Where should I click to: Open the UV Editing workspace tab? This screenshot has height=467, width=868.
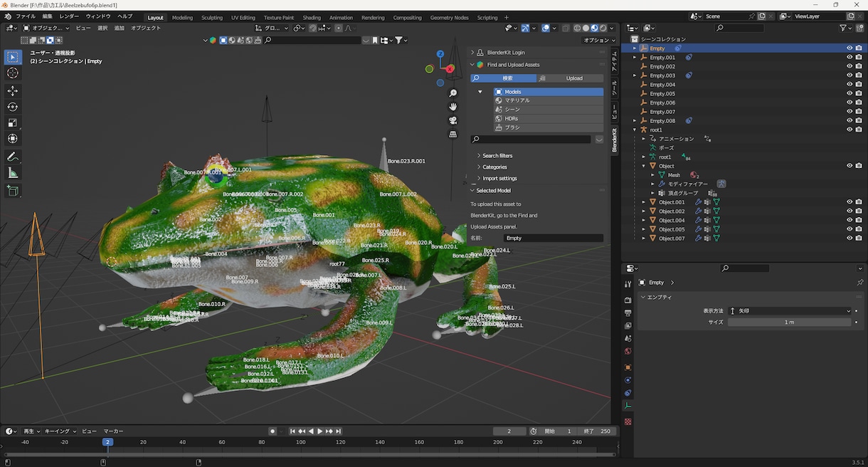pyautogui.click(x=243, y=18)
